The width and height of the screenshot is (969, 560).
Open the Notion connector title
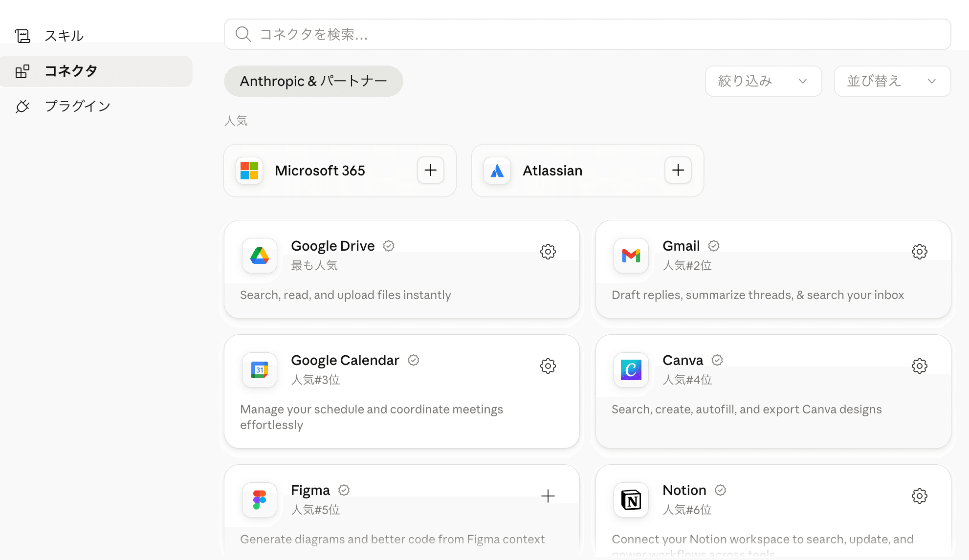(x=684, y=490)
